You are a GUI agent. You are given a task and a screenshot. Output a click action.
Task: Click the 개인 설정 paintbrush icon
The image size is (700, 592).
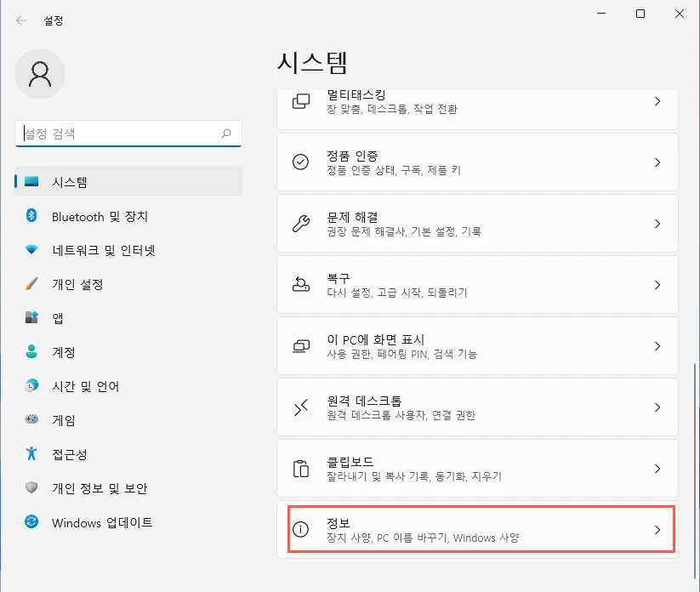(31, 283)
